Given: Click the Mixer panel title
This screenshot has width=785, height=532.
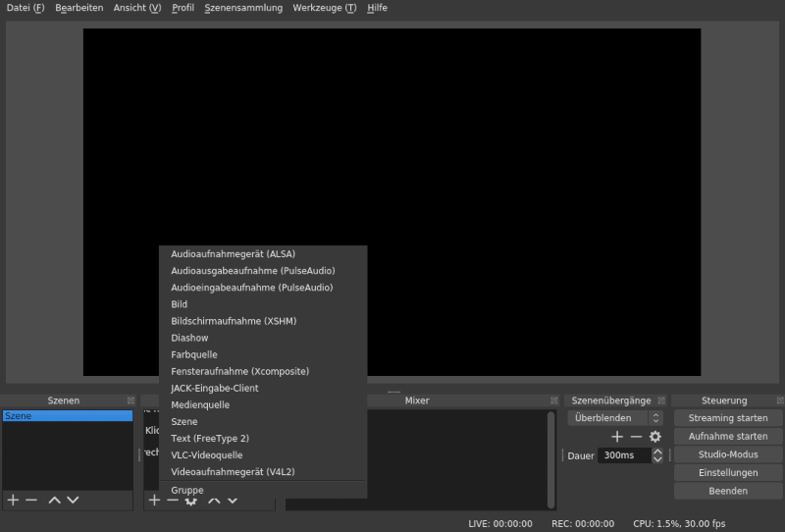Looking at the screenshot, I should (x=417, y=400).
